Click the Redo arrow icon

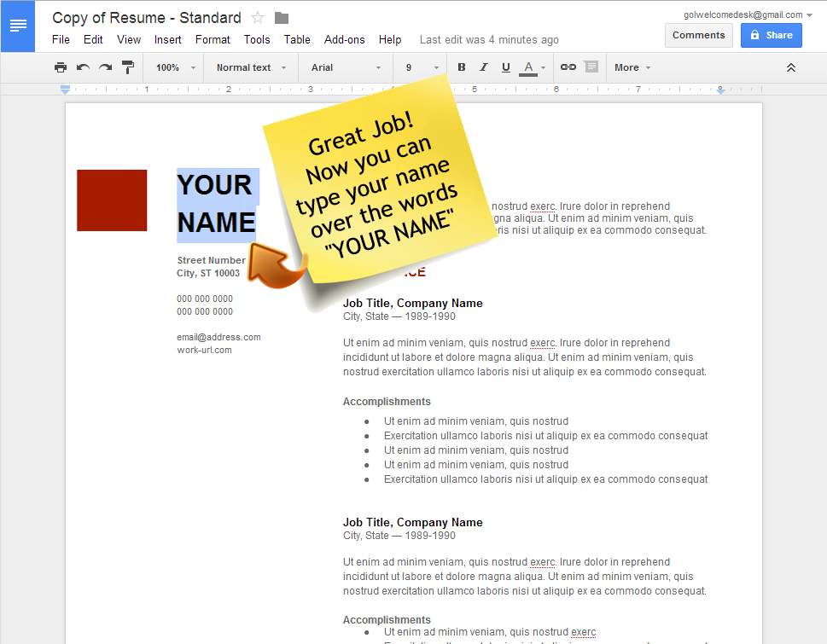coord(105,67)
